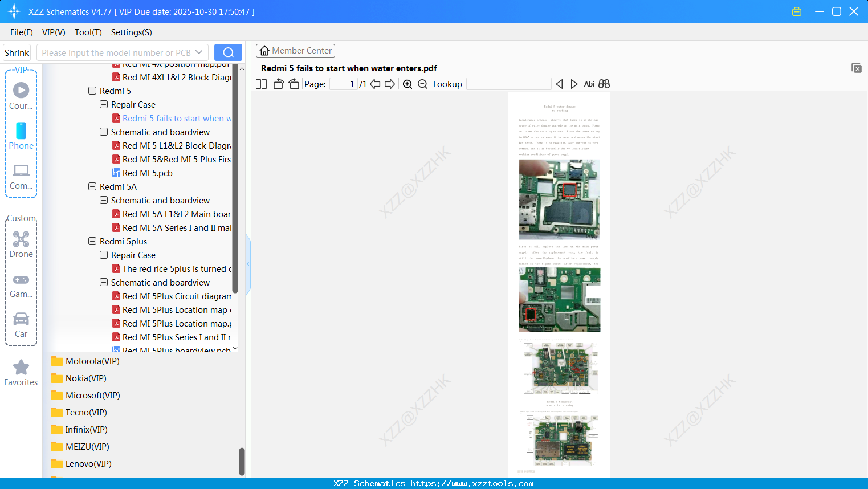Collapse Schematic and boardview under Redmi 5A
This screenshot has height=489, width=868.
(104, 201)
